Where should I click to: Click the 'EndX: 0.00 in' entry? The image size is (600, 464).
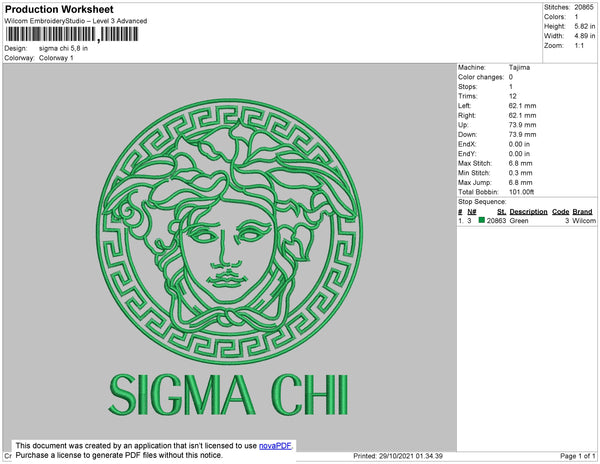click(x=494, y=144)
